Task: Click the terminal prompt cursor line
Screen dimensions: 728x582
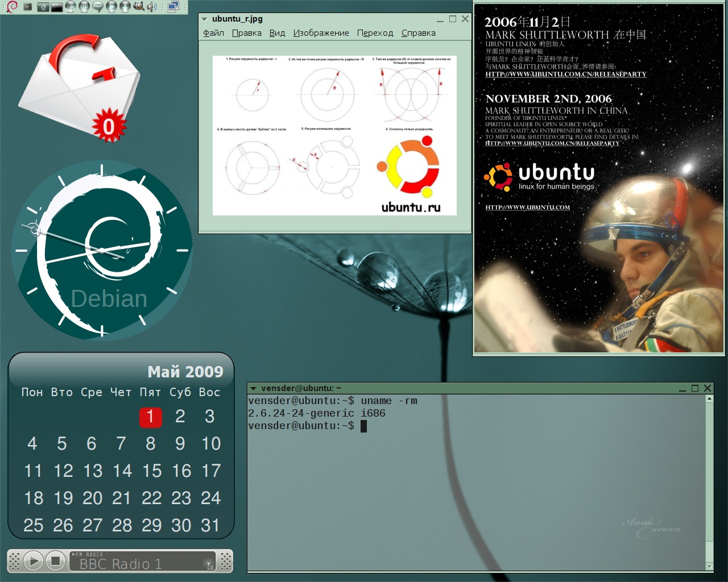Action: (307, 426)
